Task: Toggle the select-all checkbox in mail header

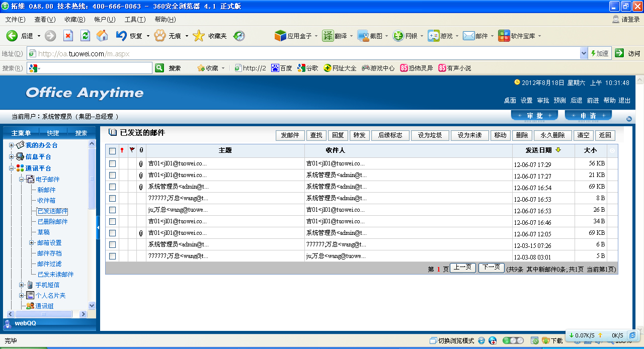Action: [112, 151]
